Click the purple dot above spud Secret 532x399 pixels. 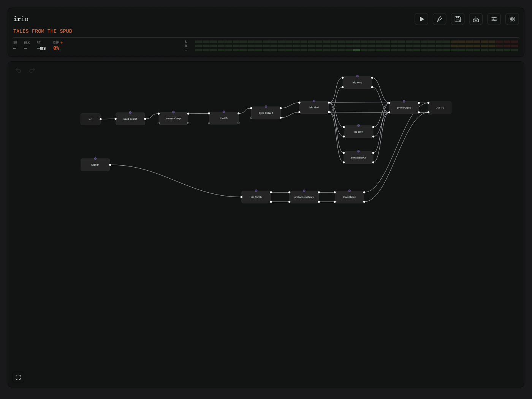130,112
